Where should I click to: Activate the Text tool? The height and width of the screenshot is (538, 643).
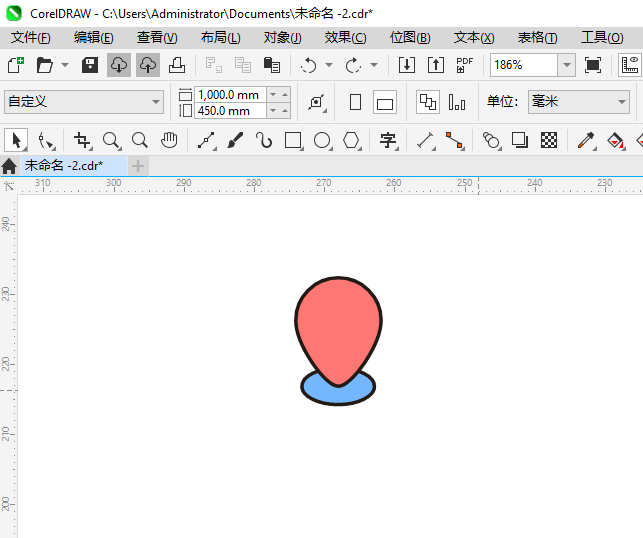click(x=388, y=140)
